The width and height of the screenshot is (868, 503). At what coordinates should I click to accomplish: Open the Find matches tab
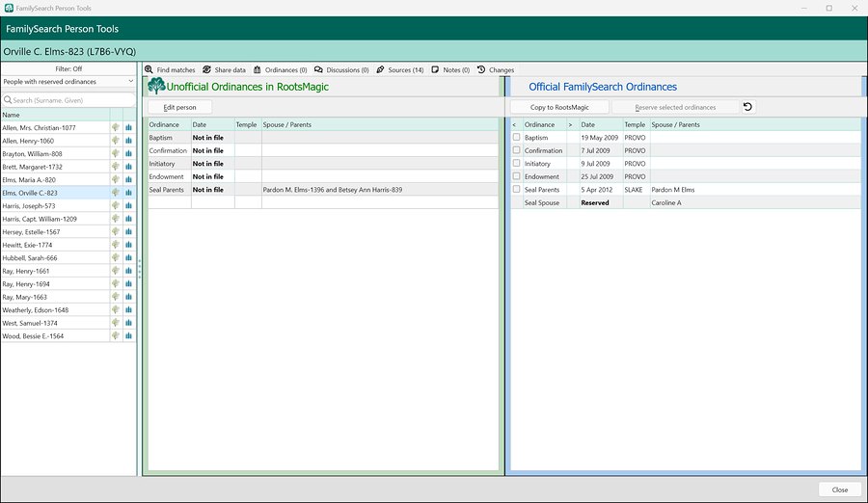[x=170, y=69]
